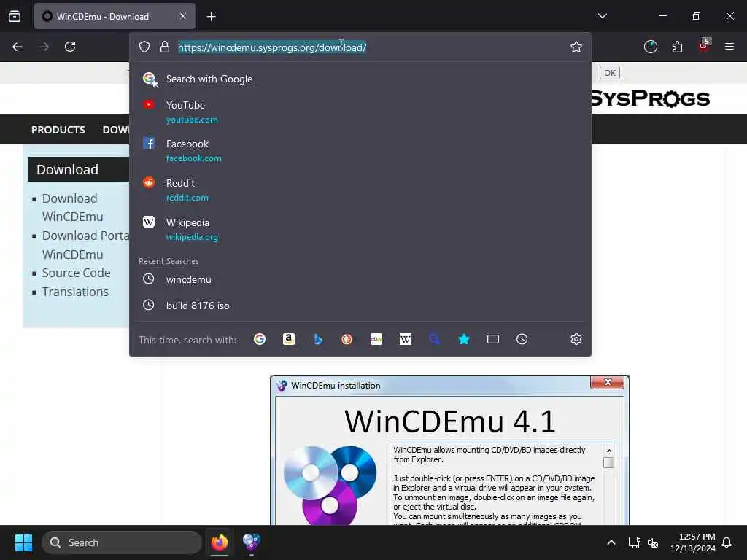This screenshot has height=560, width=747.
Task: Go back to previous page
Action: point(18,47)
